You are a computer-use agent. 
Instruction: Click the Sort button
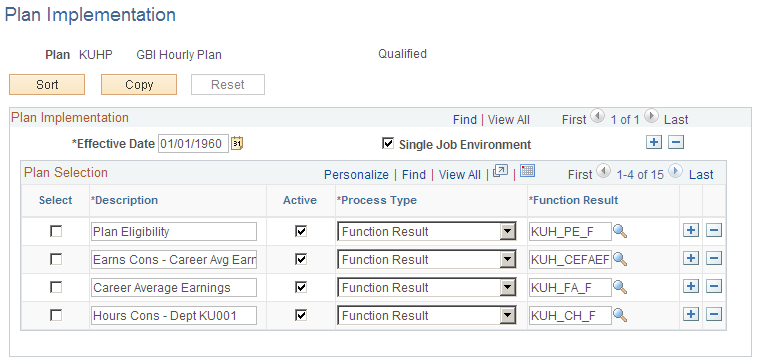tap(47, 85)
